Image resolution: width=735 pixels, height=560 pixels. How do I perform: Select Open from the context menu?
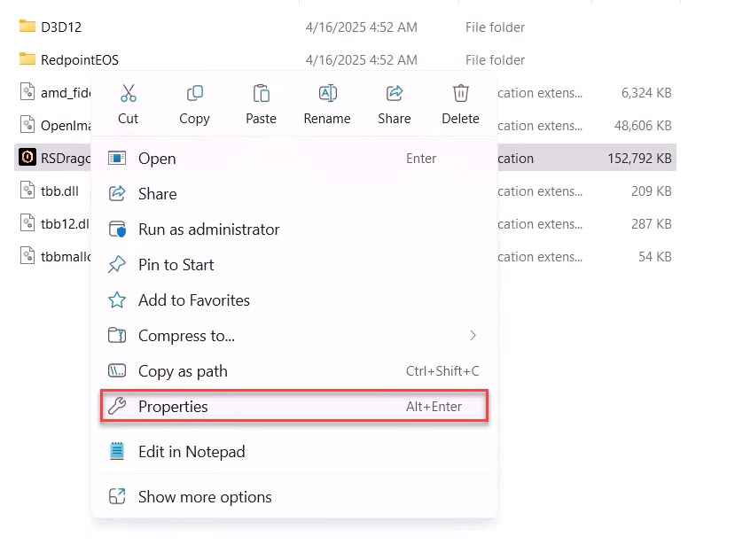click(157, 159)
